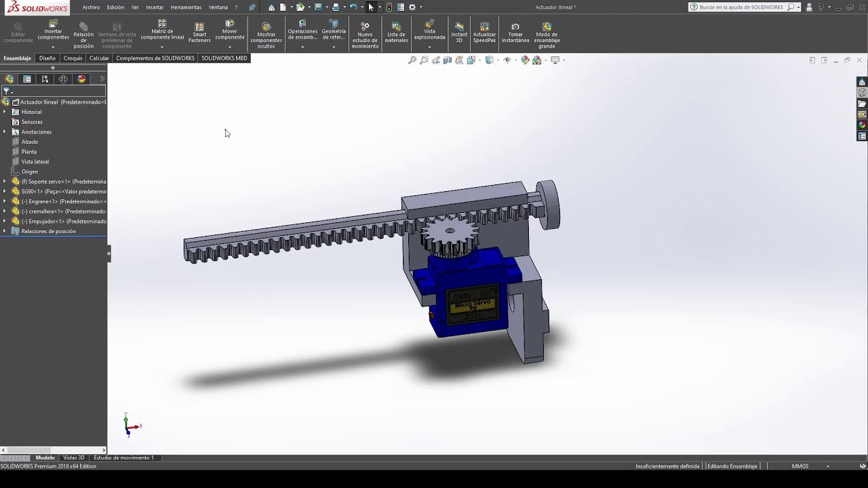868x488 pixels.
Task: Expand Engrane<1> component node
Action: point(5,201)
